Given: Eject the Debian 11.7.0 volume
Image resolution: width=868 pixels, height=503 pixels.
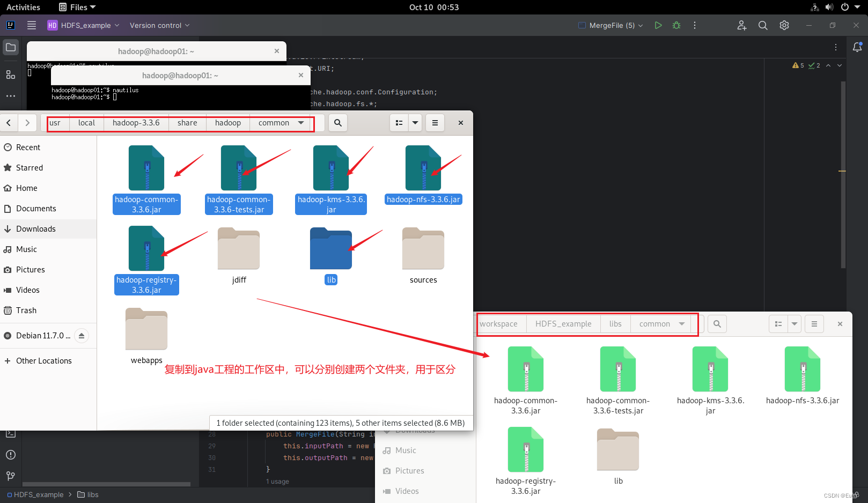Looking at the screenshot, I should tap(82, 335).
